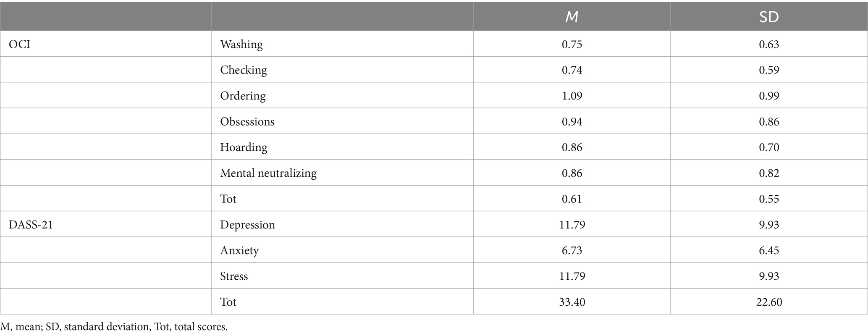Click the Ordering mean value 1.09
Viewport: 868px width, 336px height.
coord(572,96)
